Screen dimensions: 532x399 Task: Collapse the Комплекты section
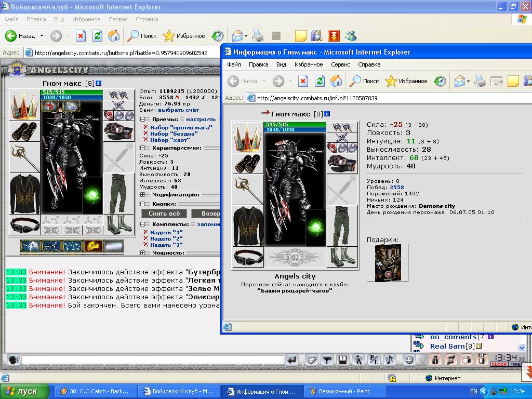point(142,224)
